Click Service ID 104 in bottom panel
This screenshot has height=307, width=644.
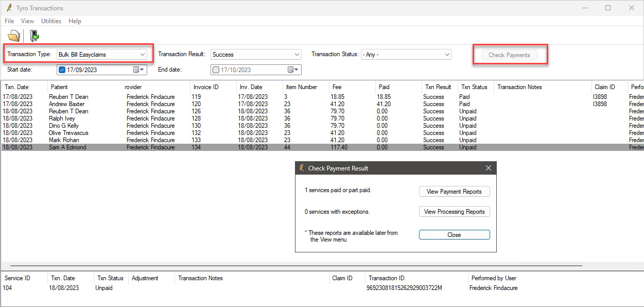click(x=7, y=288)
